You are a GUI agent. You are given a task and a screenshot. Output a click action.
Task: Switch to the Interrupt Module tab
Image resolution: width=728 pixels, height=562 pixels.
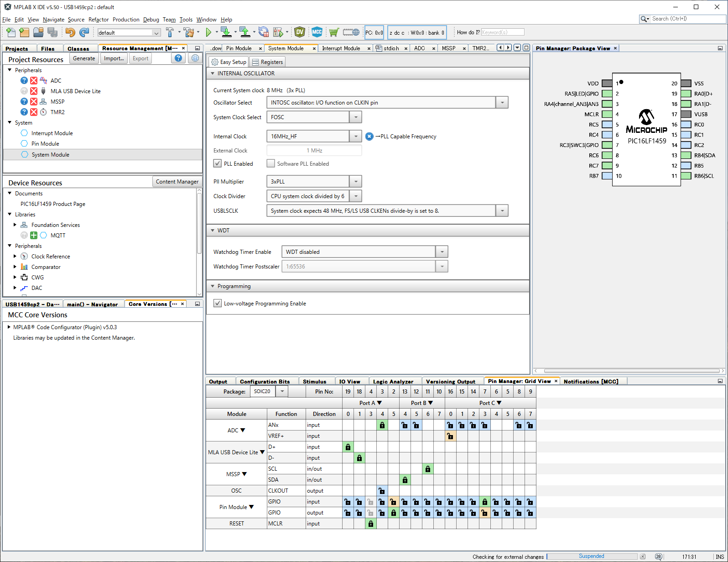click(x=341, y=48)
